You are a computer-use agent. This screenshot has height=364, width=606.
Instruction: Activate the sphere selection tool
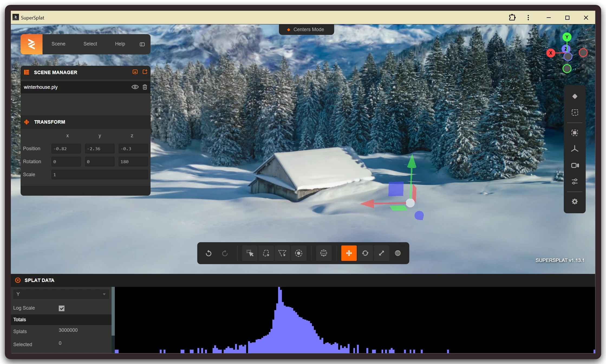pyautogui.click(x=324, y=253)
